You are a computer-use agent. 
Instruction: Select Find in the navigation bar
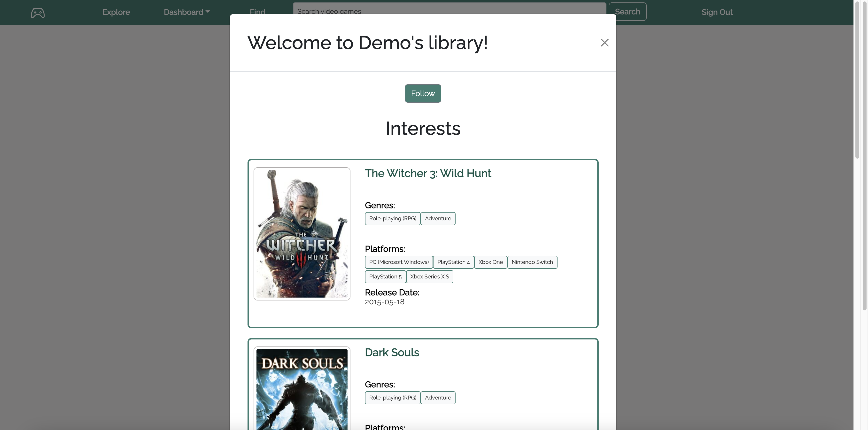[257, 12]
